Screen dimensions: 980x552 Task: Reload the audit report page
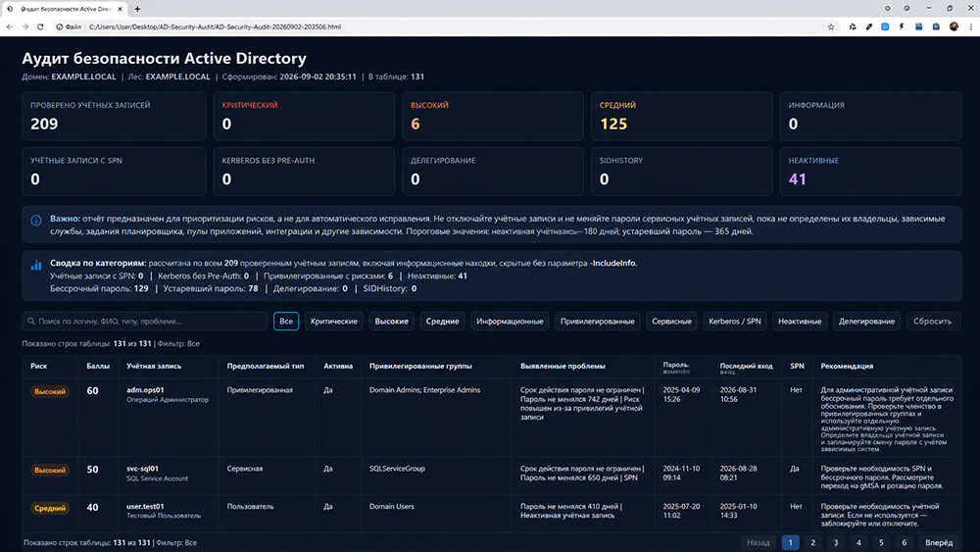click(40, 26)
